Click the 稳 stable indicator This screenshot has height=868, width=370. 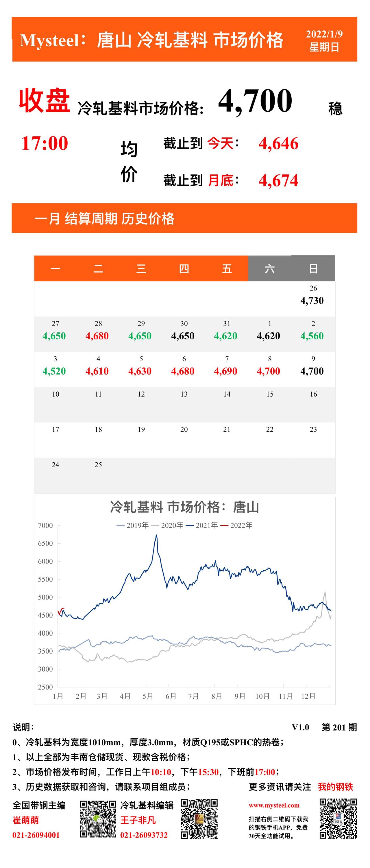[x=335, y=109]
